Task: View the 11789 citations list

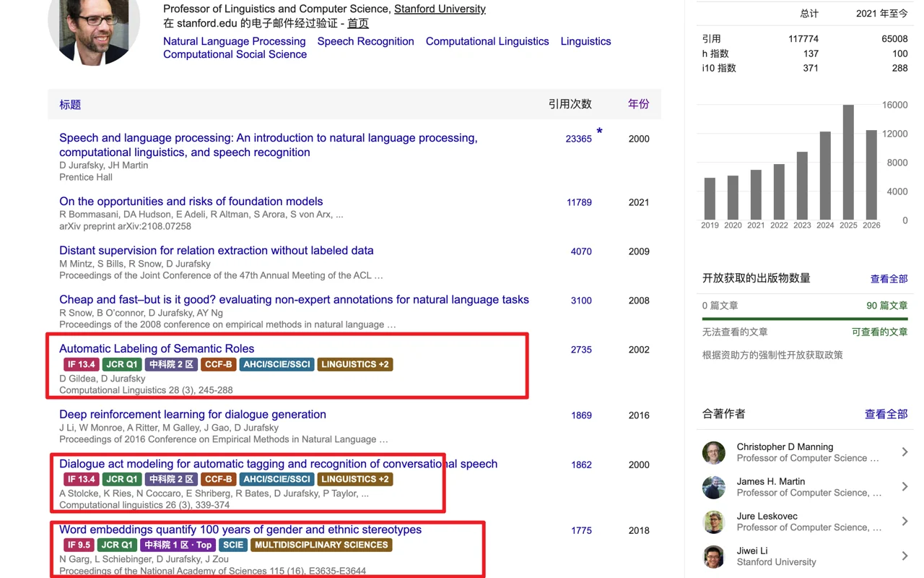Action: 579,202
